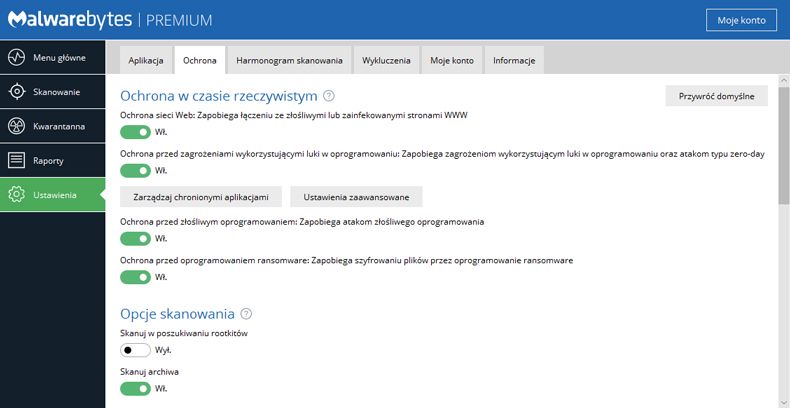
Task: Disable the Ochrona sieci Web toggle
Action: 136,132
